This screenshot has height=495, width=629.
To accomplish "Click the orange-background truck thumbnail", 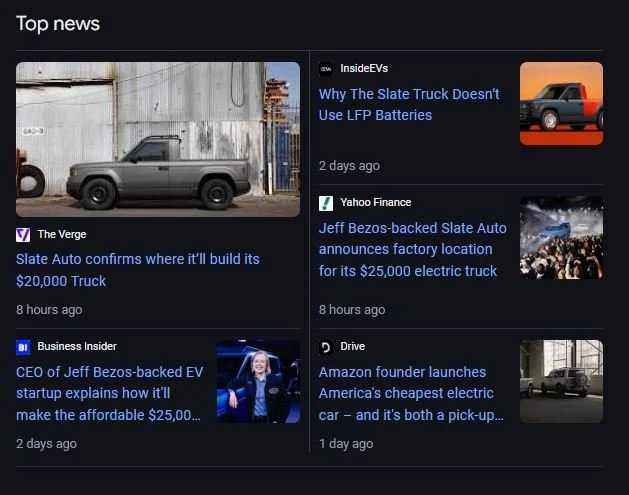I will point(561,103).
